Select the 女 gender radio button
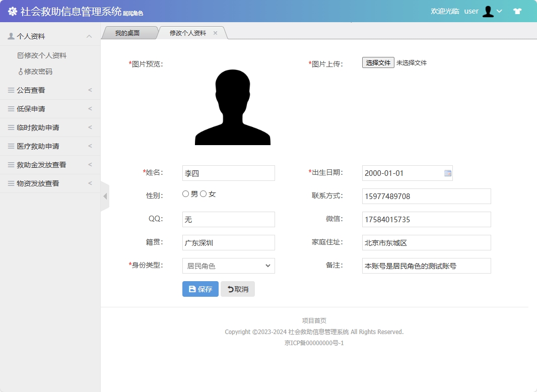This screenshot has width=537, height=392. coord(203,193)
